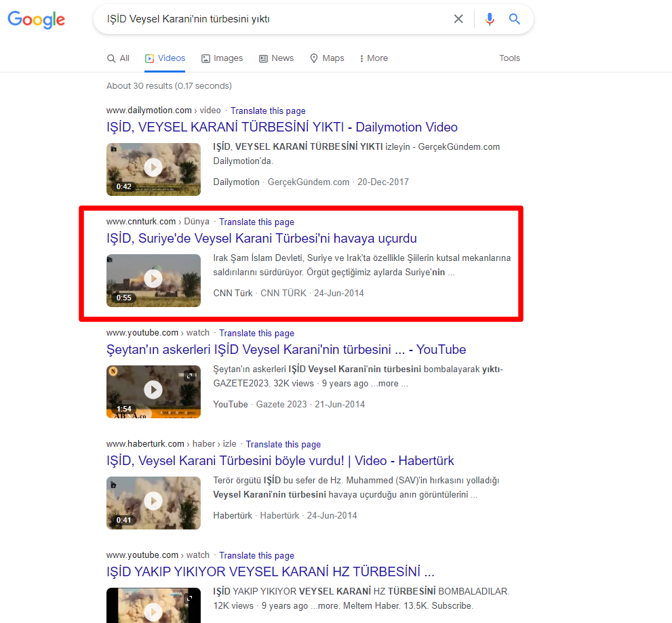Click the blue magnifier search button

[x=515, y=19]
